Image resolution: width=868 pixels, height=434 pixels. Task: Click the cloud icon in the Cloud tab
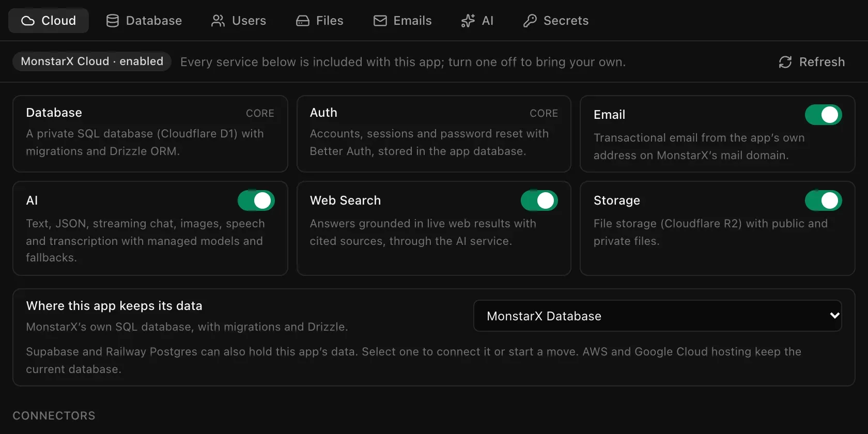28,21
